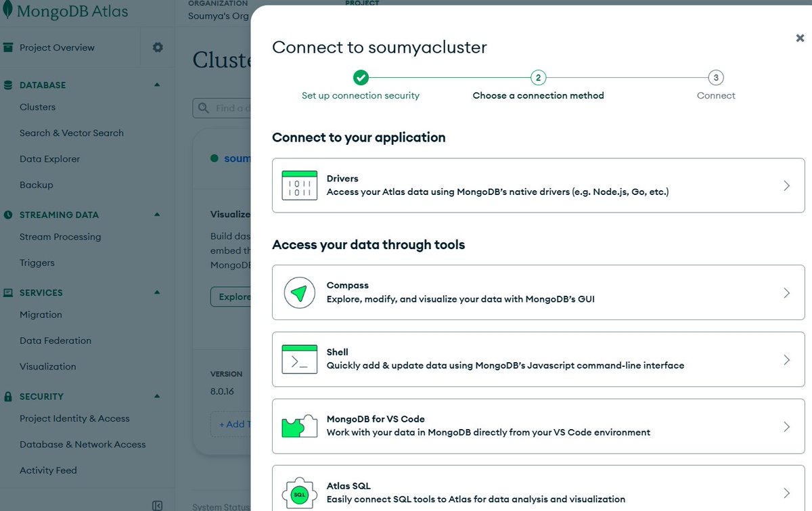
Task: Open Stream Processing
Action: [x=60, y=237]
